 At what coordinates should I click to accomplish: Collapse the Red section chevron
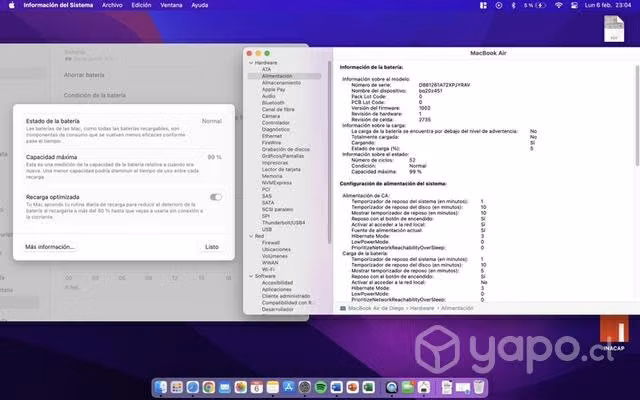pos(251,236)
